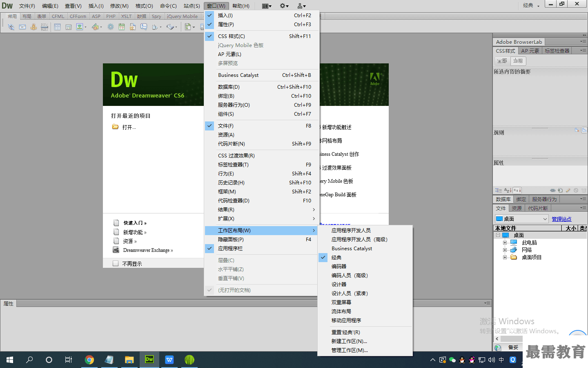Screen dimensions: 588x368
Task: Expand the 此电脑 tree node
Action: tap(505, 242)
